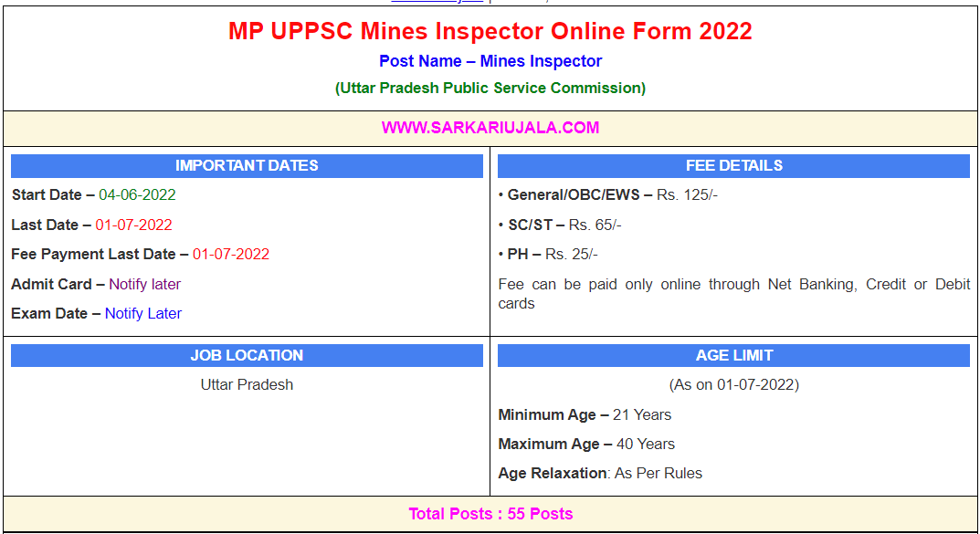This screenshot has width=980, height=534.
Task: Click the Age Relaxation As Per Rules line
Action: (600, 474)
